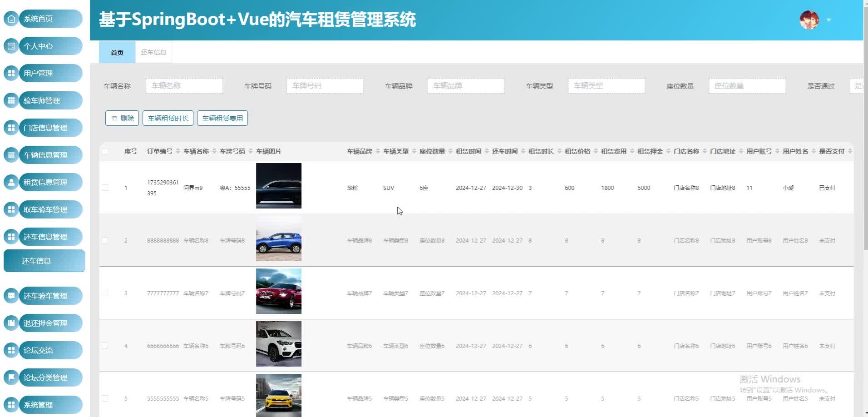Switch to the 首页 tab
The width and height of the screenshot is (868, 417).
point(117,52)
